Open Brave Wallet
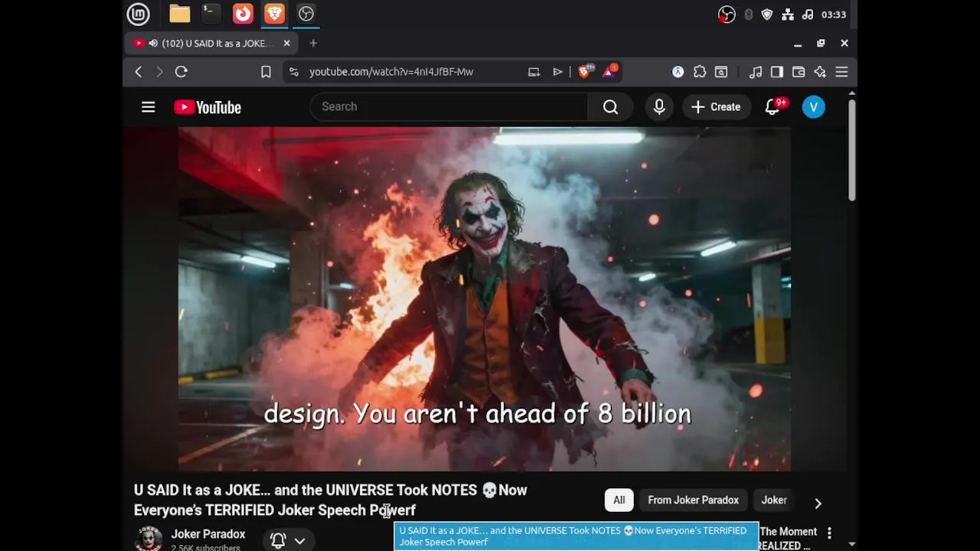This screenshot has height=551, width=980. click(799, 72)
